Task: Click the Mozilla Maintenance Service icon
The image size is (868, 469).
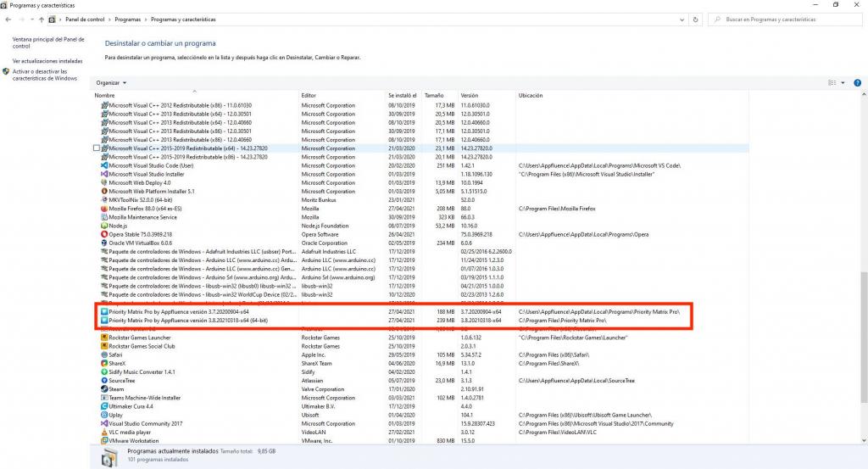Action: pos(104,217)
